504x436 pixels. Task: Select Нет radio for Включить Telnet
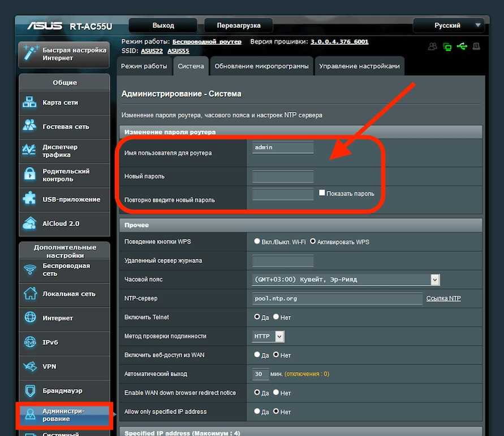tap(276, 317)
